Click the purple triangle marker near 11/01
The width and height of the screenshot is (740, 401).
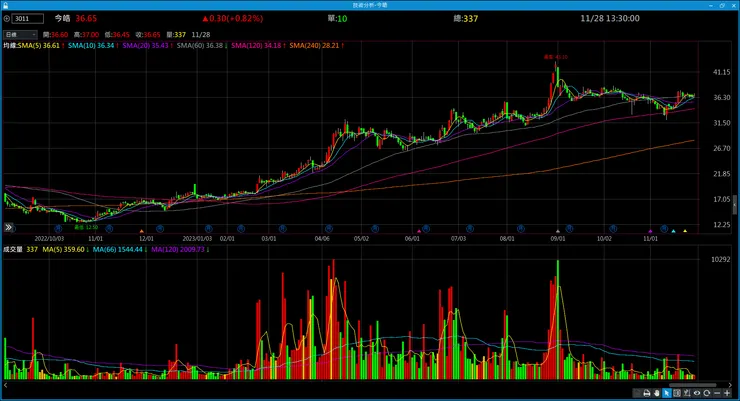click(x=650, y=231)
